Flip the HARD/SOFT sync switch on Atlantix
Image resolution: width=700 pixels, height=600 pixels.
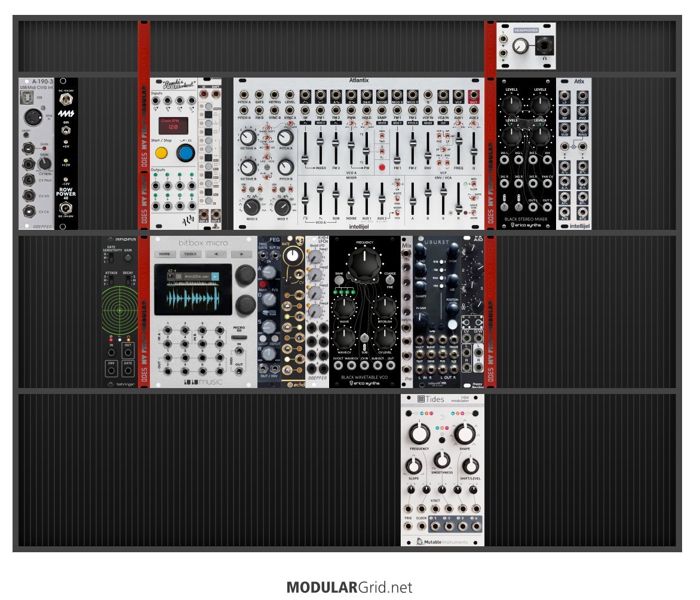coord(267,127)
